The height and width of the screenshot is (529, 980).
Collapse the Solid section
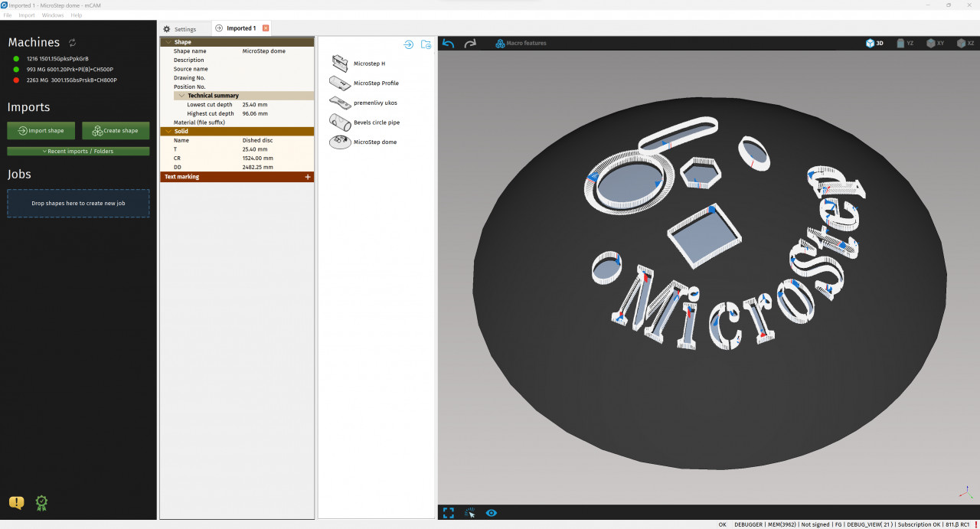coord(168,131)
